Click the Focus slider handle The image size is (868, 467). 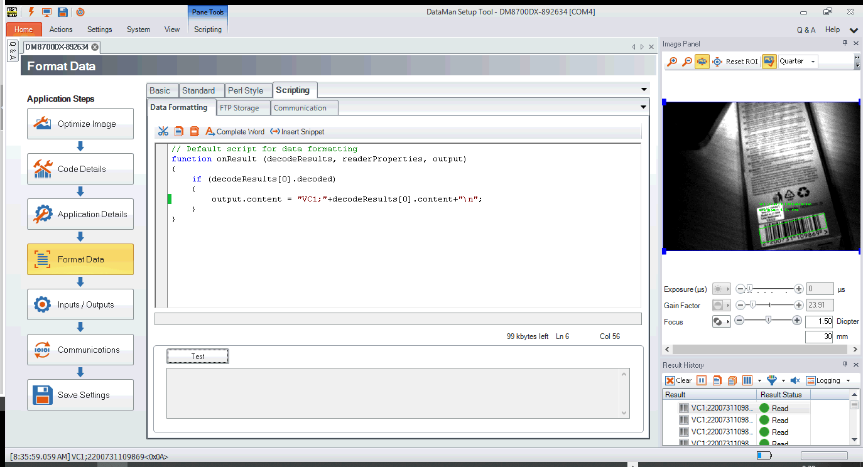(768, 321)
